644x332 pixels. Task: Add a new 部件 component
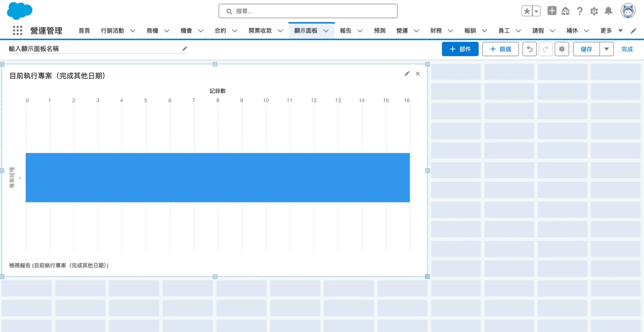pyautogui.click(x=460, y=49)
